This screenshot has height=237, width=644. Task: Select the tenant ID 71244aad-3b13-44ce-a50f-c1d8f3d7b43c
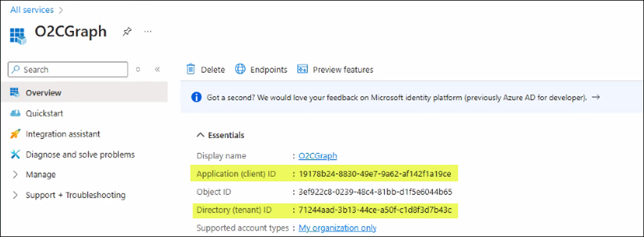[375, 211]
